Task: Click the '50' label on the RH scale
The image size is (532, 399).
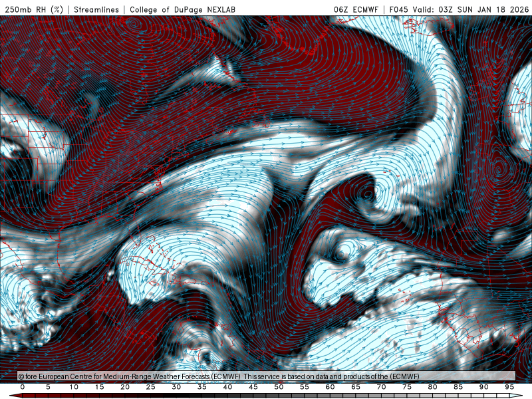Action: [x=279, y=387]
